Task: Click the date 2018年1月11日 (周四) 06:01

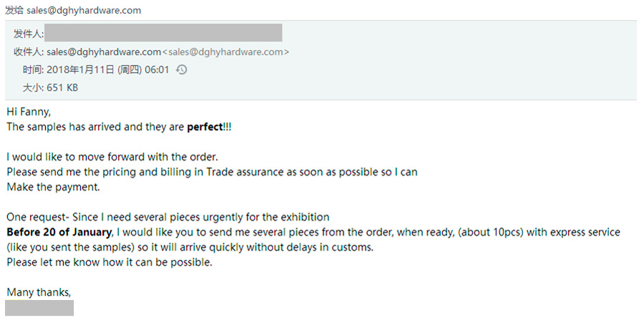Action: [108, 69]
